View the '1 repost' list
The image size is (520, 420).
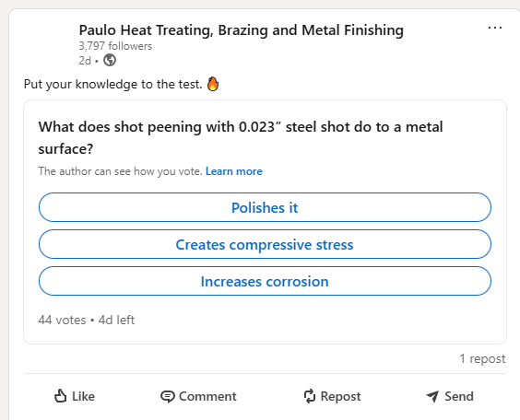tap(482, 358)
